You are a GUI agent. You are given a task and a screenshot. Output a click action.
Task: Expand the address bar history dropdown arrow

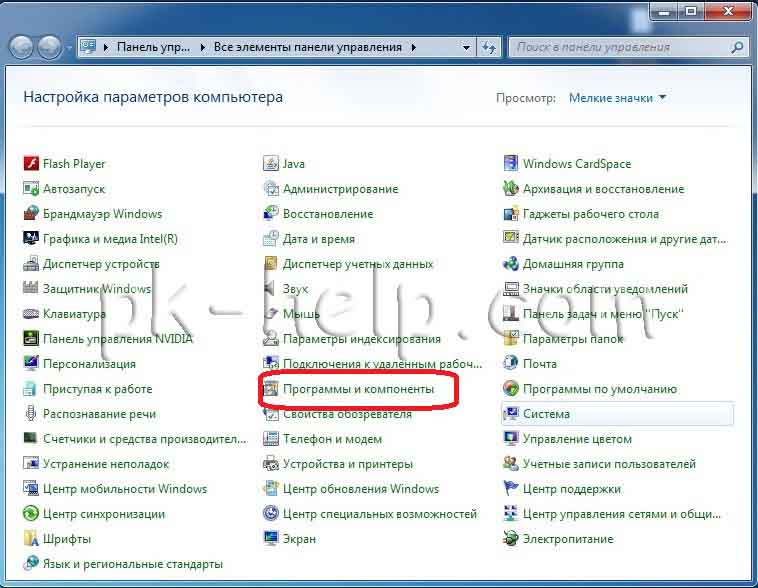(466, 47)
